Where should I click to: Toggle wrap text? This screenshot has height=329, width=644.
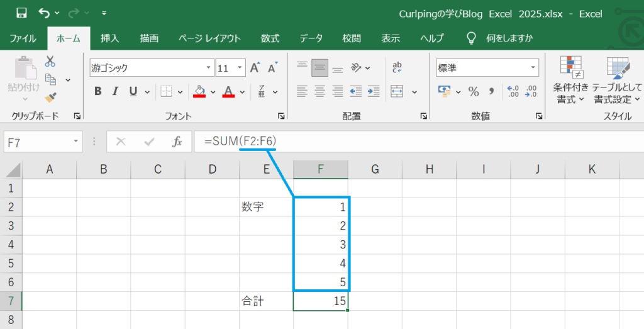[x=397, y=67]
